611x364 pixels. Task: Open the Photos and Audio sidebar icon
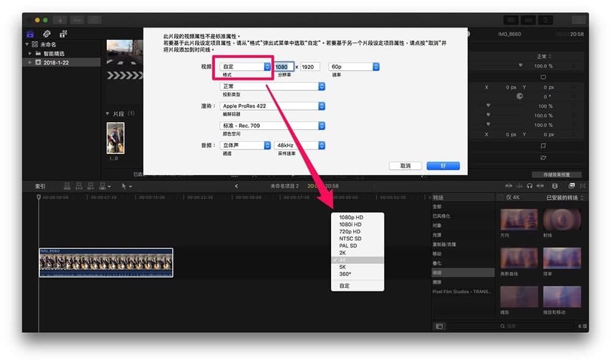[x=47, y=34]
